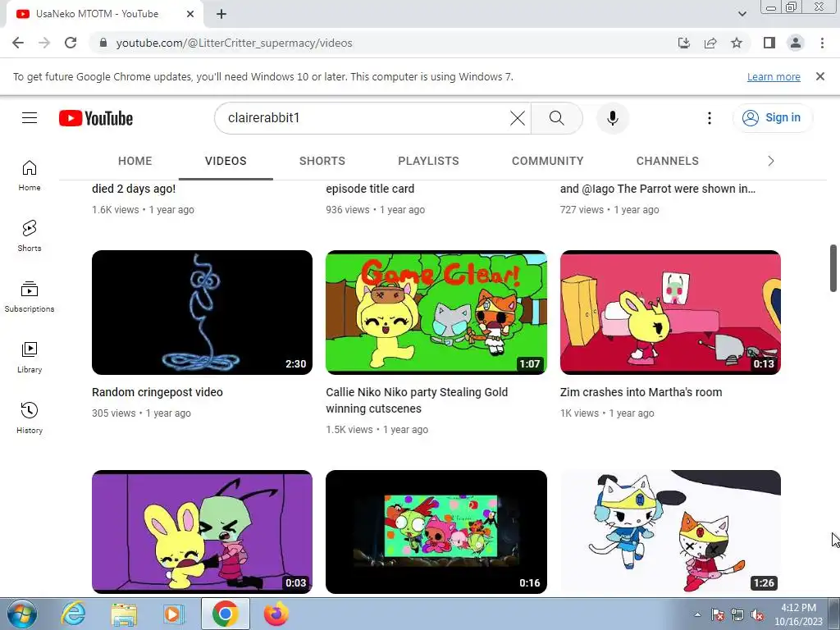This screenshot has height=630, width=840.
Task: Launch Firefox from taskbar
Action: point(276,614)
